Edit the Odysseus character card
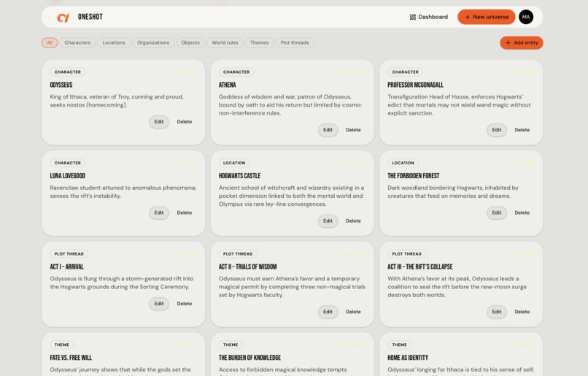This screenshot has height=376, width=588. coord(159,122)
